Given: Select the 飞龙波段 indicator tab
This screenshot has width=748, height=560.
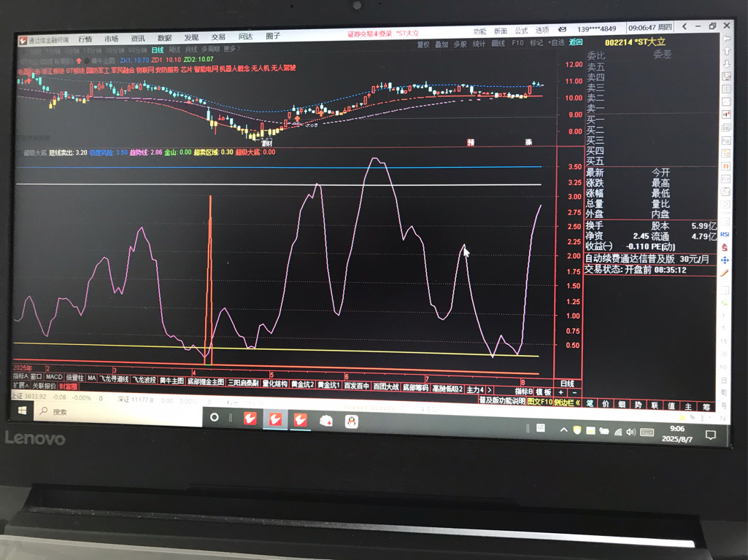Looking at the screenshot, I should (x=144, y=380).
